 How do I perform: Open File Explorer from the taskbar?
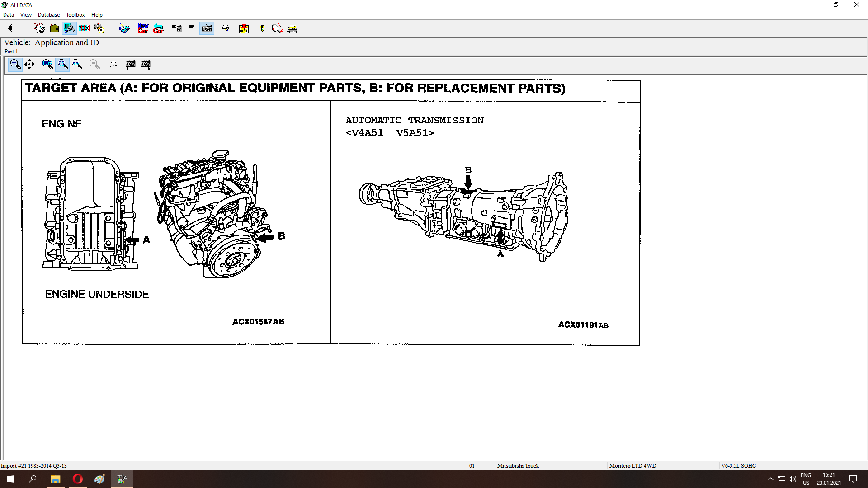coord(55,479)
